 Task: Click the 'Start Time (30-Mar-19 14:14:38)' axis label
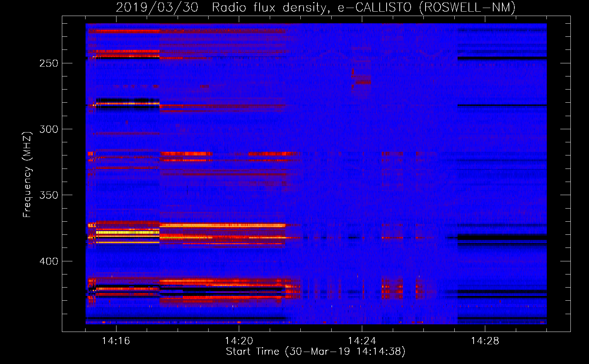coord(316,352)
